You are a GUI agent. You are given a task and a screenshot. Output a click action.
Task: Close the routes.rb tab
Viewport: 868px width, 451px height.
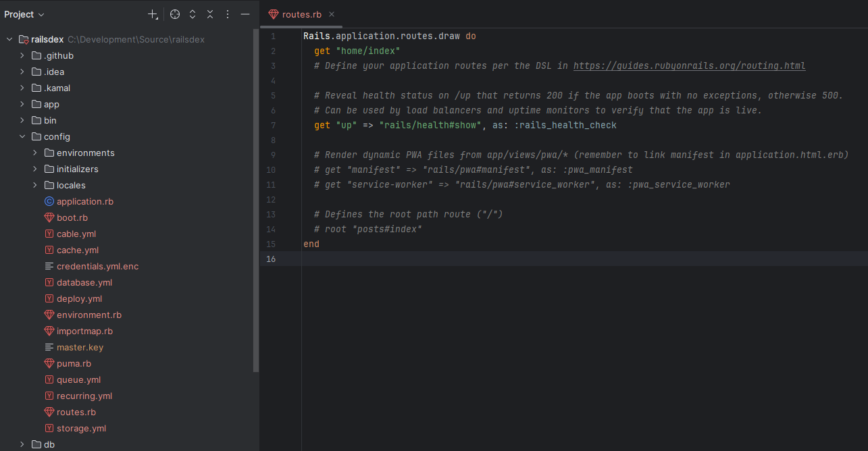point(332,14)
